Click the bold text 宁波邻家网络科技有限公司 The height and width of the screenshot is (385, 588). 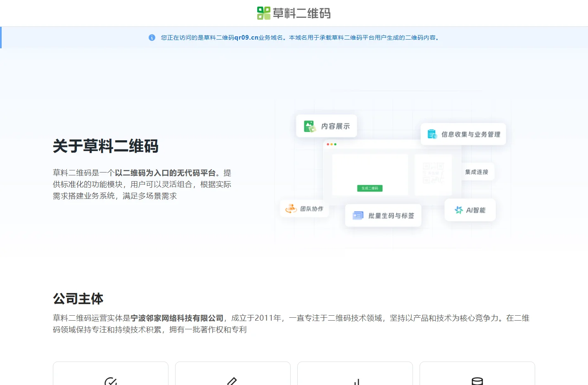point(177,318)
